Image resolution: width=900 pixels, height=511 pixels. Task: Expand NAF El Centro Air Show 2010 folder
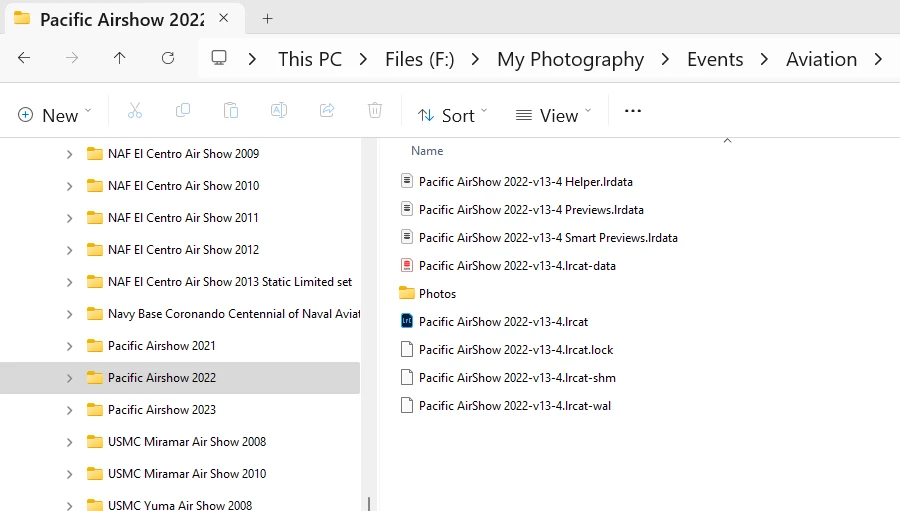69,187
